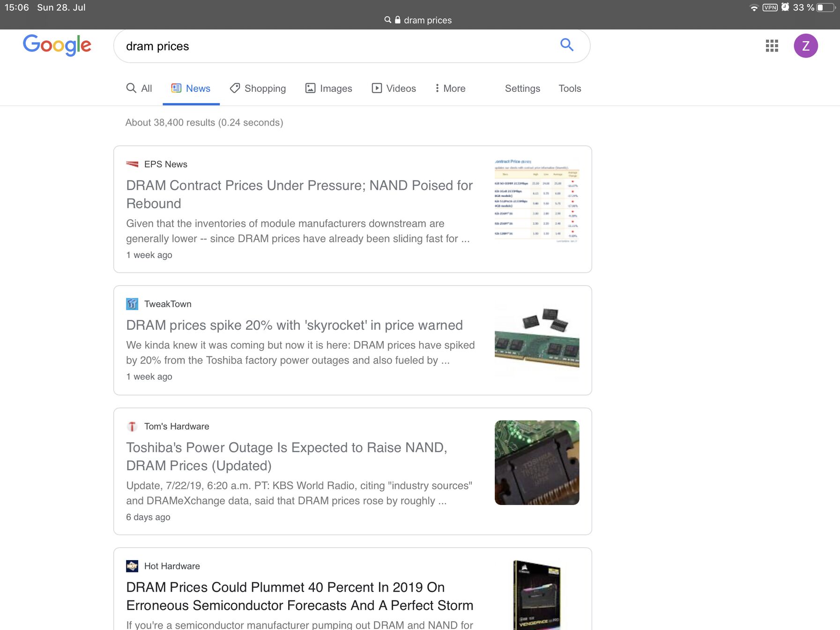
Task: Tap the 15:06 clock in status bar
Action: 17,7
